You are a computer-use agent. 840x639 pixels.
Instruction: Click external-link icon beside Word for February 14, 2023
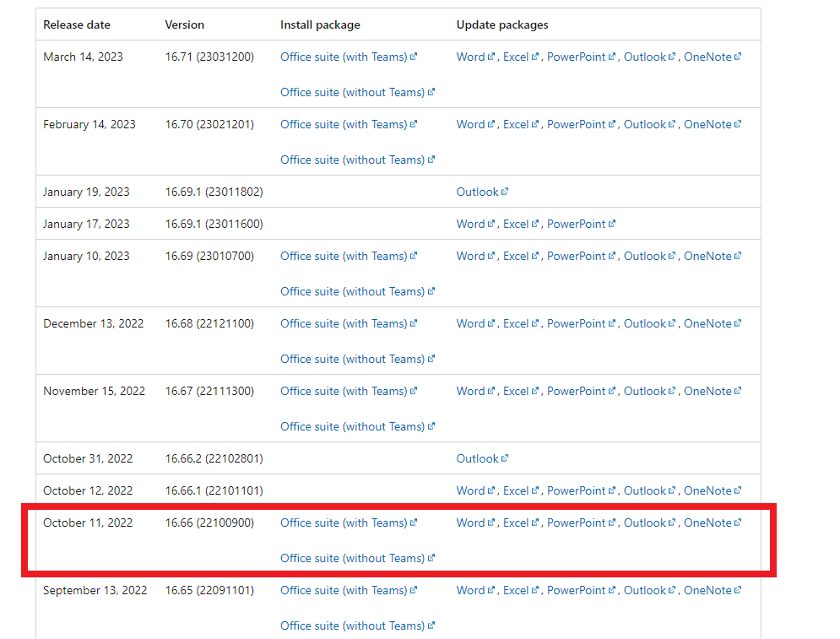(490, 124)
